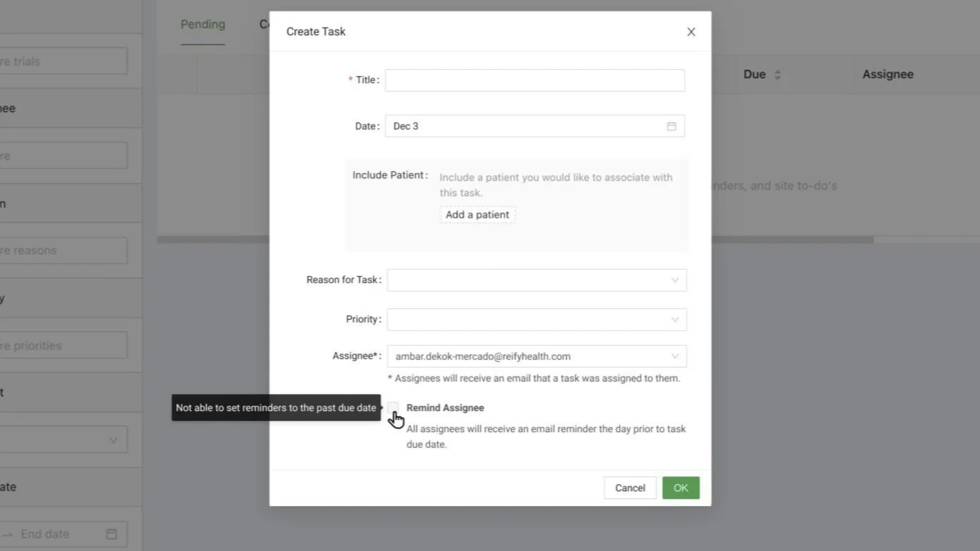The height and width of the screenshot is (551, 980).
Task: Toggle the Remind Assignee checkbox
Action: [393, 408]
